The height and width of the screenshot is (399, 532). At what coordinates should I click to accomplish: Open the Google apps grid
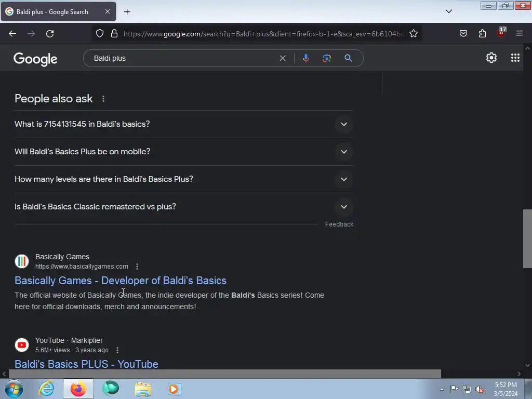[515, 58]
